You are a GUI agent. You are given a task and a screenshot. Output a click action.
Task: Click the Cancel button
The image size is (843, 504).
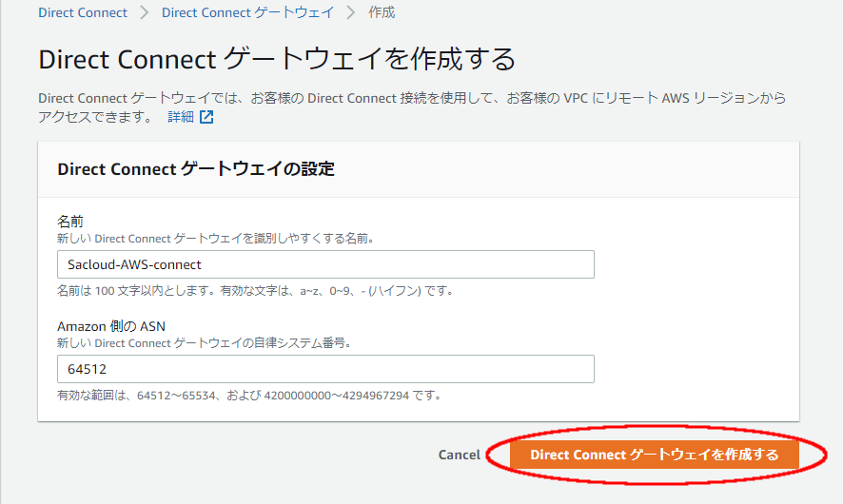tap(460, 455)
